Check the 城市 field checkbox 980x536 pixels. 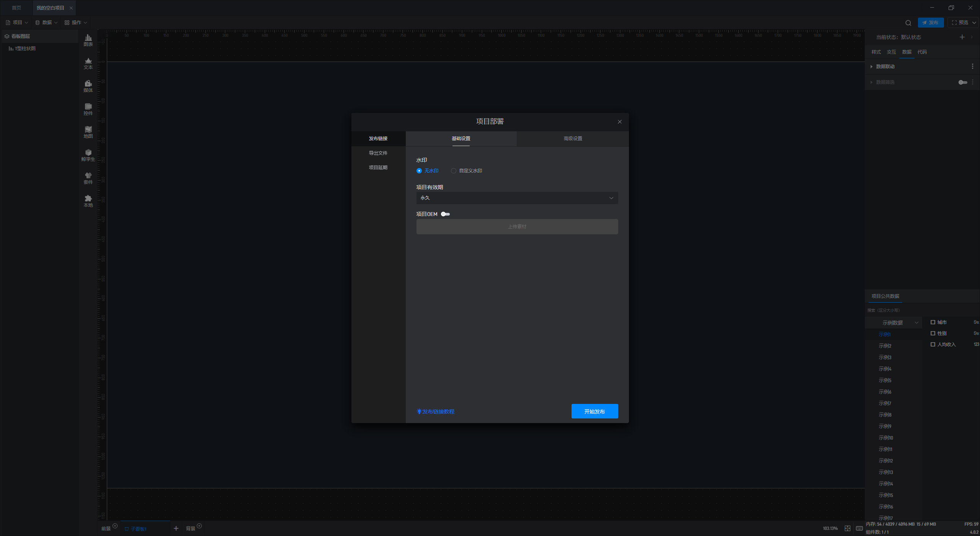coord(933,322)
